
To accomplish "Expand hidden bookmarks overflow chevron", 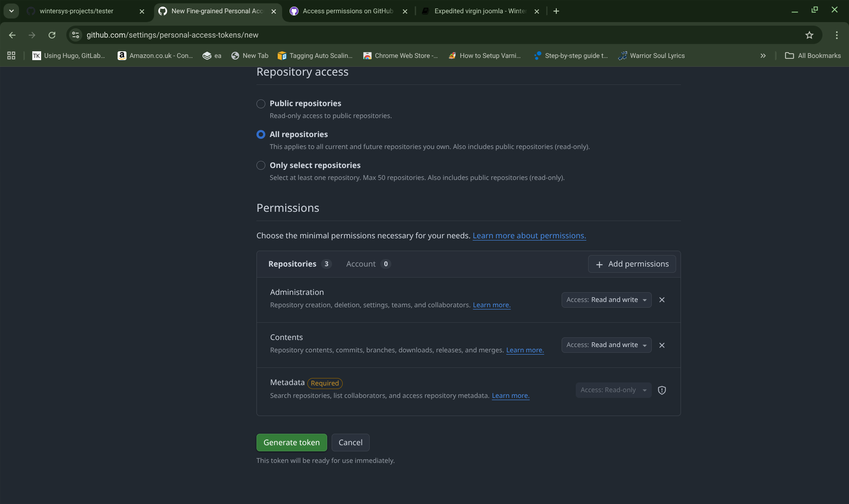I will (763, 56).
